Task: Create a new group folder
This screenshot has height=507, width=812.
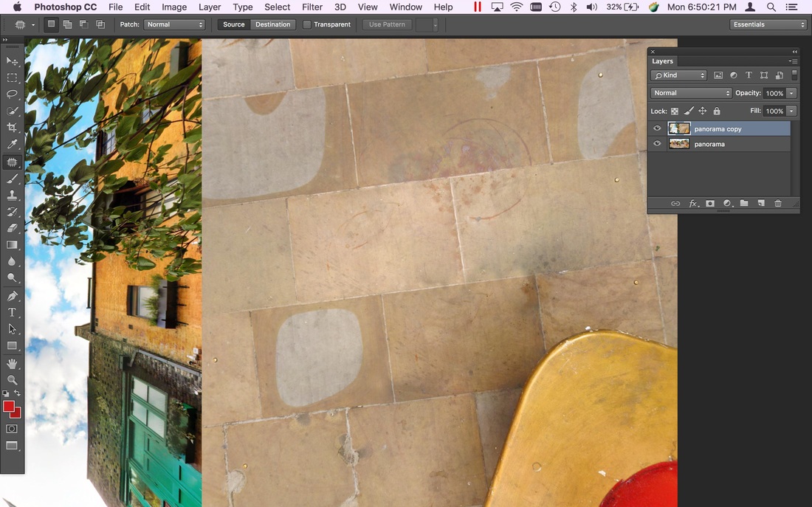Action: tap(744, 204)
